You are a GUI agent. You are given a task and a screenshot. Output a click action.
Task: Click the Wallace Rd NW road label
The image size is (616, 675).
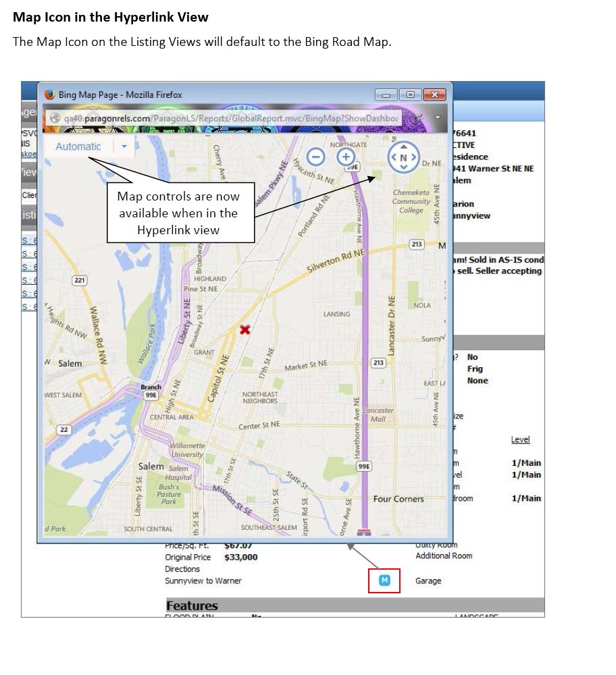(x=97, y=335)
